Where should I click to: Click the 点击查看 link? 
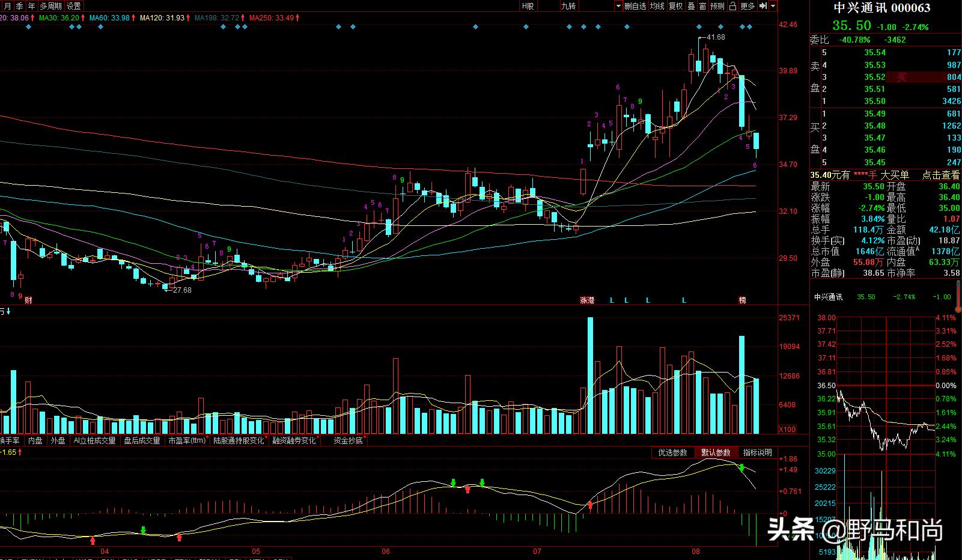pos(941,175)
